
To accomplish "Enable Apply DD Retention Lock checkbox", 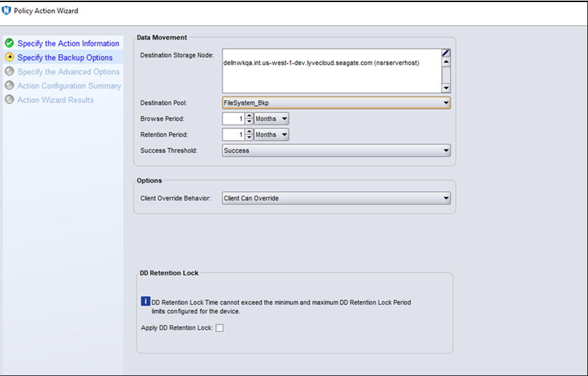I will [x=220, y=328].
